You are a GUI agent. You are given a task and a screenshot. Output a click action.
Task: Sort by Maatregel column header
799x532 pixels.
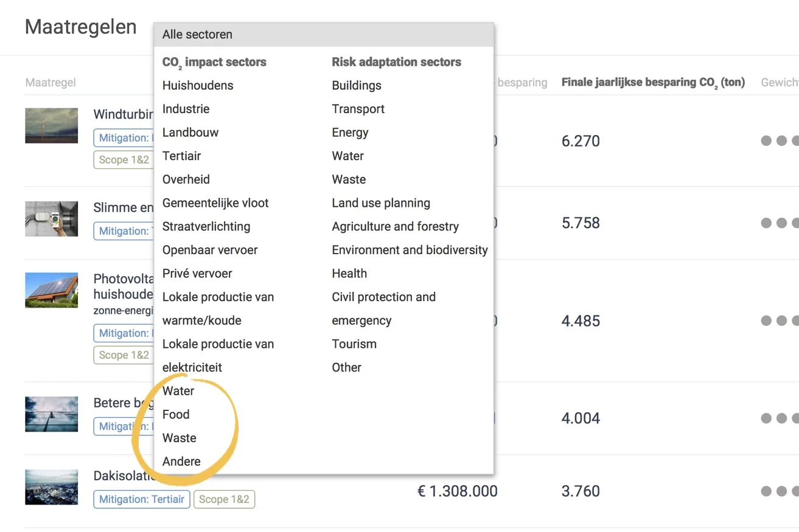click(51, 83)
